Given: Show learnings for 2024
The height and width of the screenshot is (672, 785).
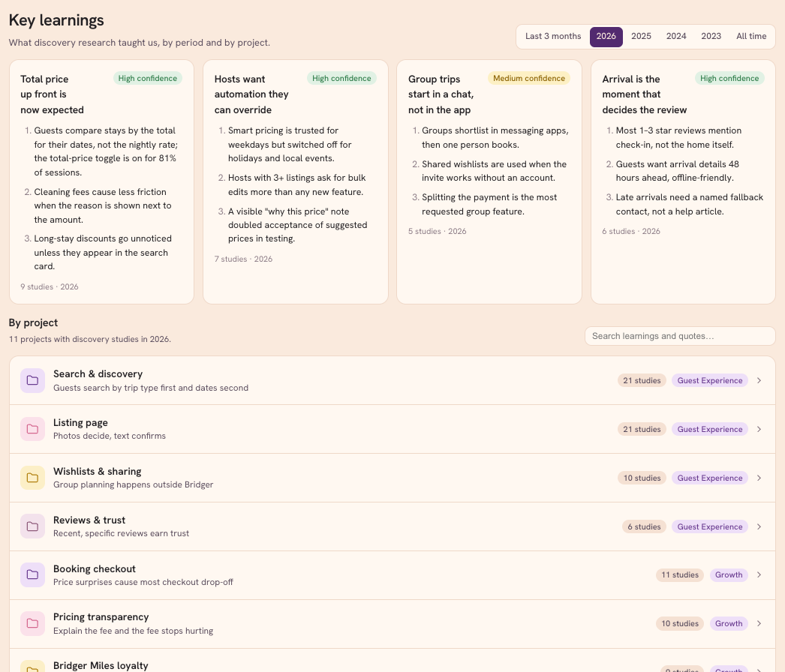Looking at the screenshot, I should (676, 37).
